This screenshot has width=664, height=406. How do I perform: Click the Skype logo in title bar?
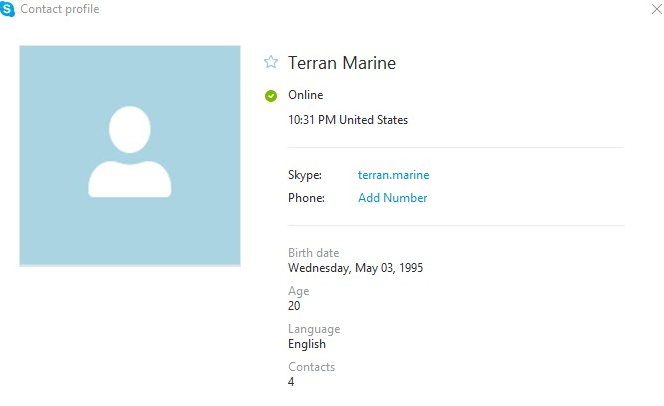click(8, 9)
